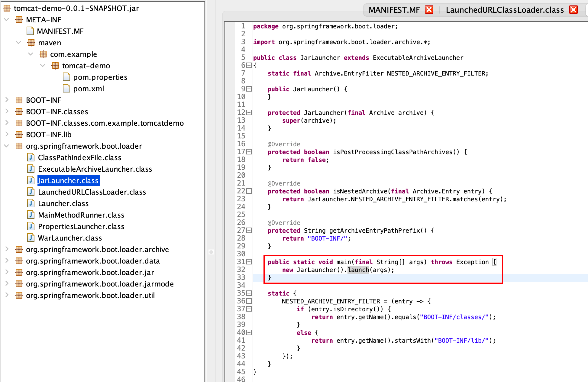Click the ClassPathIndexFile.class Java icon

click(x=31, y=157)
